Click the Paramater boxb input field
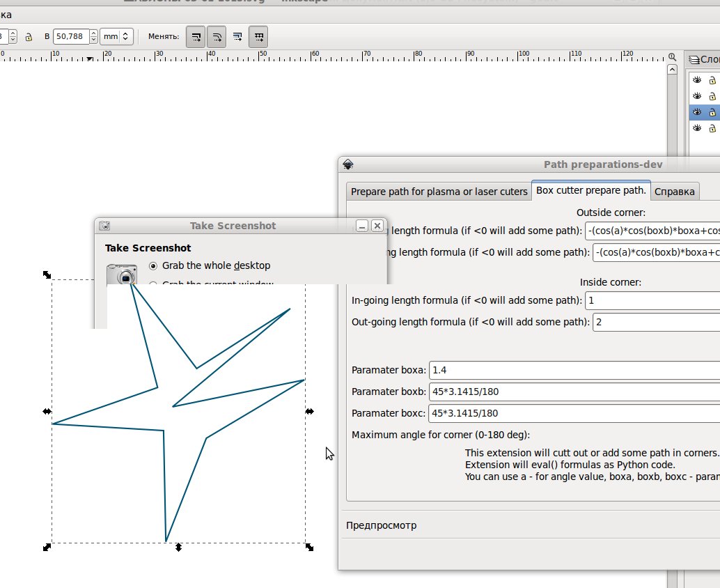720x588 pixels. tap(574, 392)
